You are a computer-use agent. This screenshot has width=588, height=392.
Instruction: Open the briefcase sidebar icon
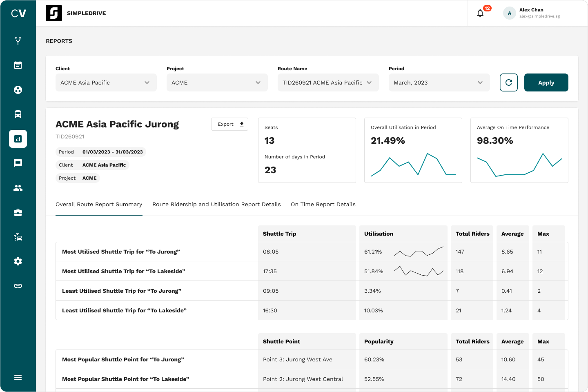pyautogui.click(x=18, y=212)
